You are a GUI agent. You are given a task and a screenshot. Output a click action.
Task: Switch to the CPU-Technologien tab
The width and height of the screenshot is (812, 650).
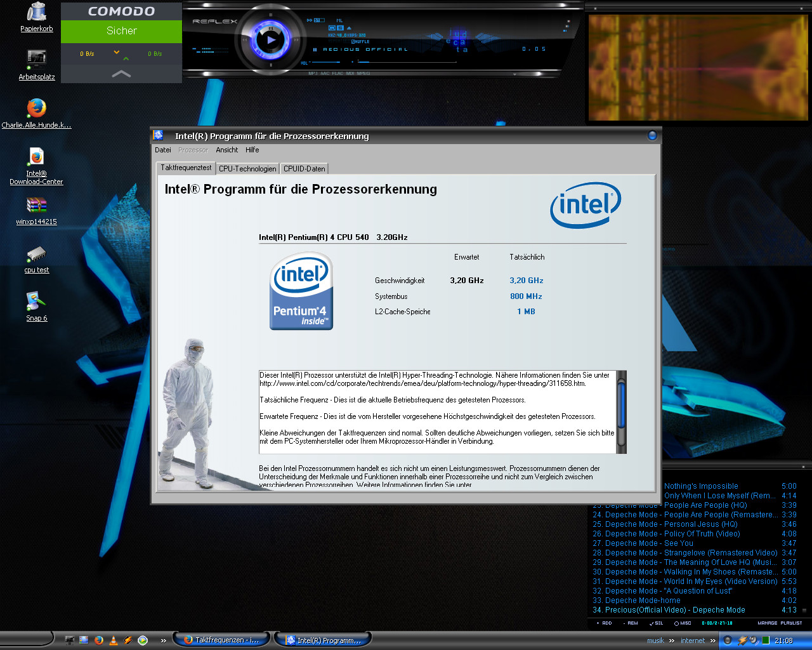tap(247, 169)
